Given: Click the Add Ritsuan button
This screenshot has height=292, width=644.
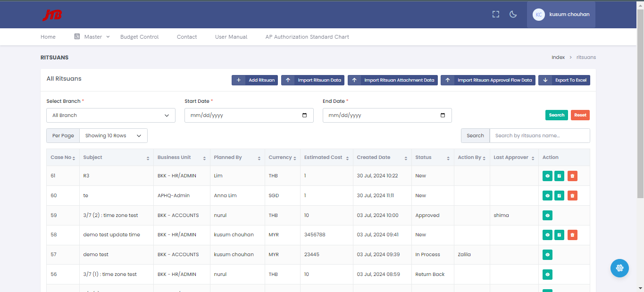Looking at the screenshot, I should 255,80.
